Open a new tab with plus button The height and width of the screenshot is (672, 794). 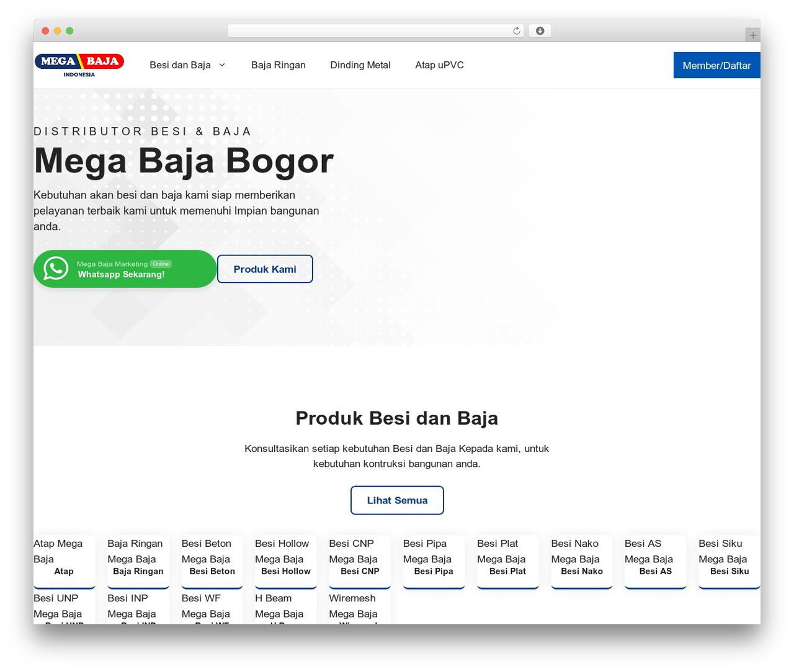[752, 35]
